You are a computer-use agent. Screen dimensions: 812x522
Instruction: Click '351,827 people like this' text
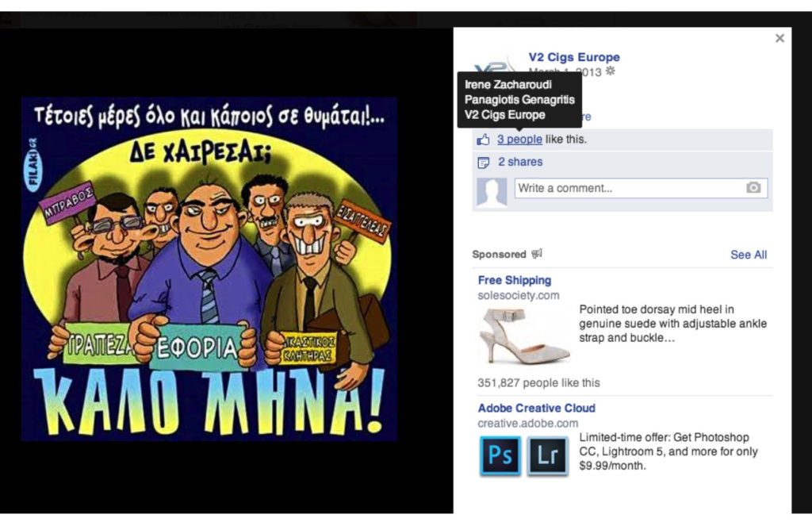538,382
